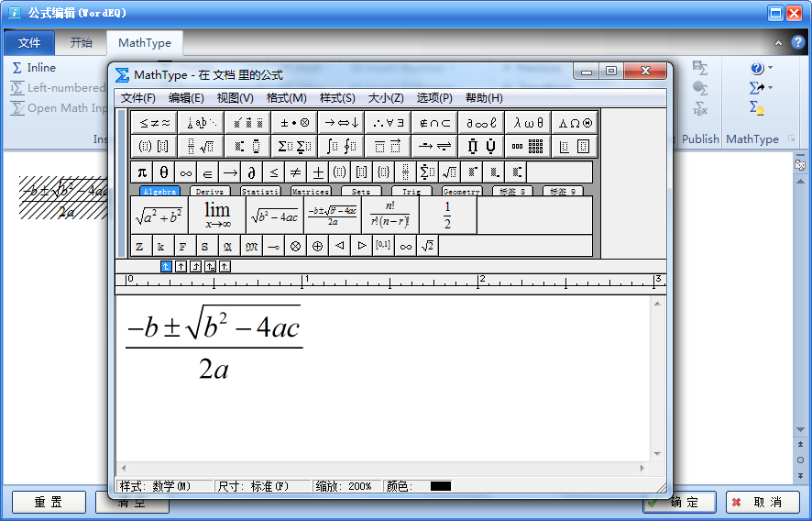Image resolution: width=812 pixels, height=521 pixels.
Task: Click the 确定 button in WordEQ
Action: point(679,502)
